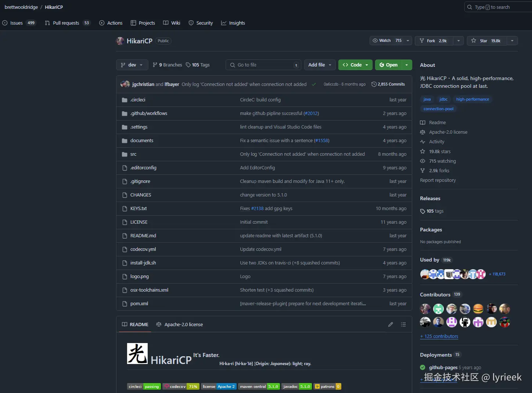The width and height of the screenshot is (532, 393).
Task: Click the 0a6ccdb commit hash
Action: point(331,84)
